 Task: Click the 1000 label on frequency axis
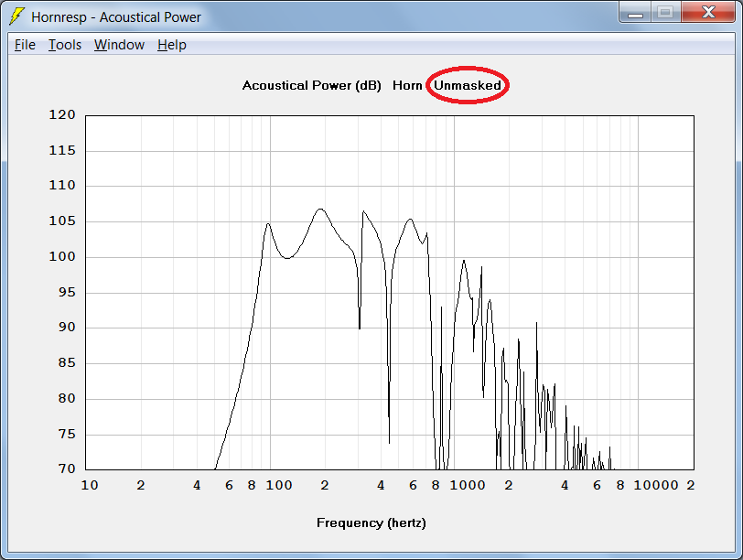(468, 485)
